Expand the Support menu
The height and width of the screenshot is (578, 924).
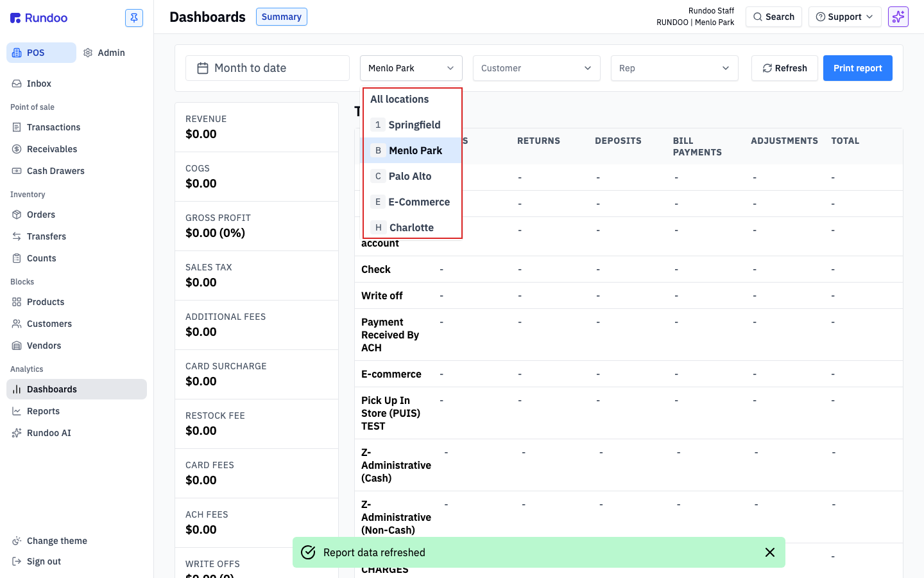tap(844, 17)
